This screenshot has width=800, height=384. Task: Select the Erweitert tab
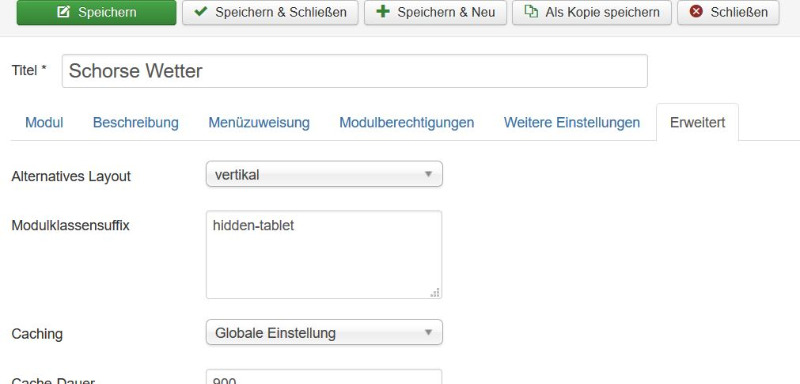point(697,123)
